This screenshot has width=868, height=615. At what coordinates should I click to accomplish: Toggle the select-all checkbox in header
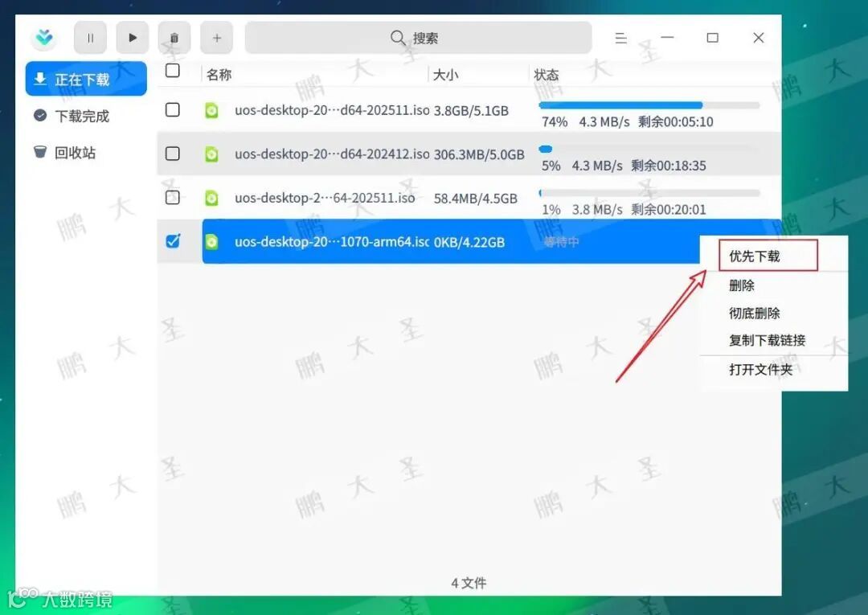point(173,70)
